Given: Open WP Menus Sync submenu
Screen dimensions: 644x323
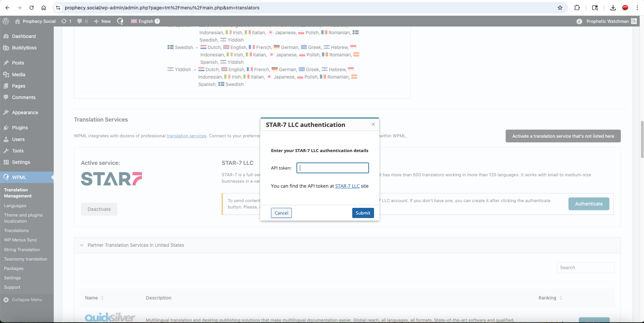Looking at the screenshot, I should tap(20, 240).
